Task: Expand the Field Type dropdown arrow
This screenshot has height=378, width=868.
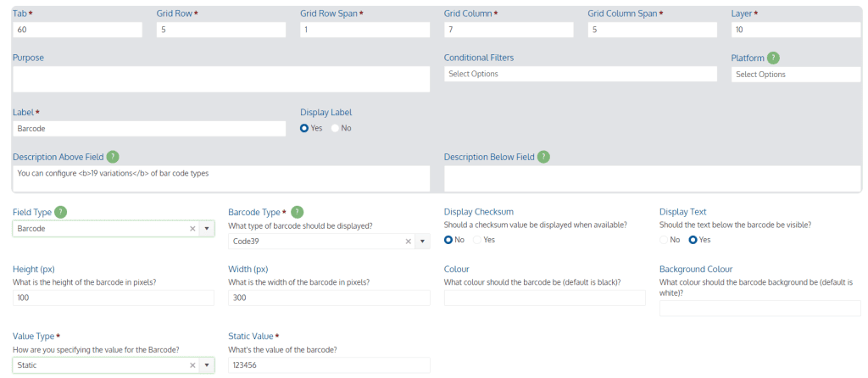Action: click(x=207, y=229)
